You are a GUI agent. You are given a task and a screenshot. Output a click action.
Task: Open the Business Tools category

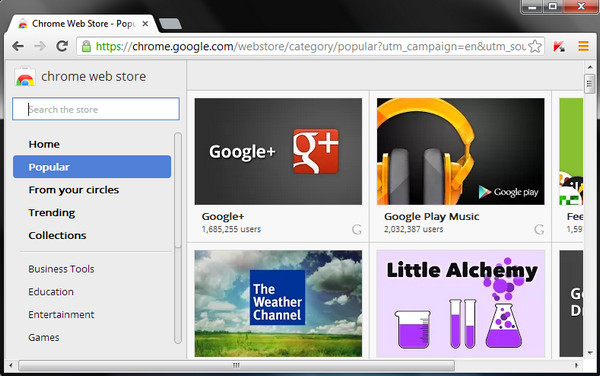click(x=61, y=269)
